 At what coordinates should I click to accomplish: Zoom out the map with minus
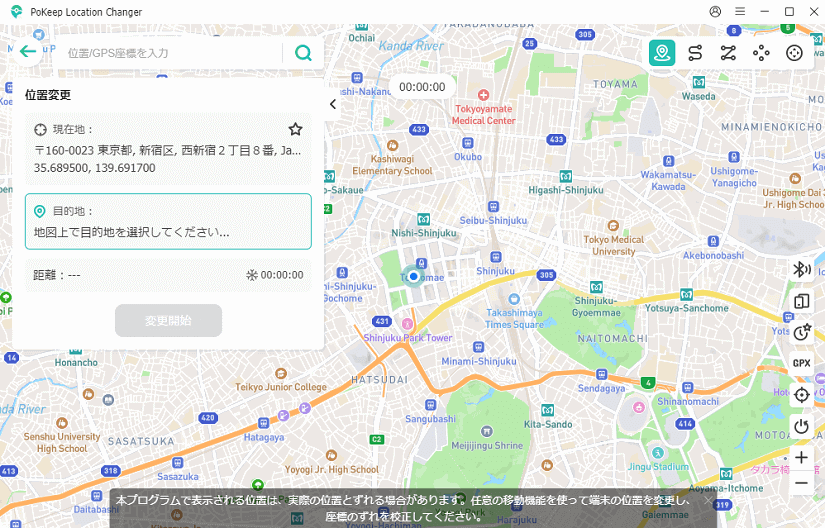click(801, 483)
